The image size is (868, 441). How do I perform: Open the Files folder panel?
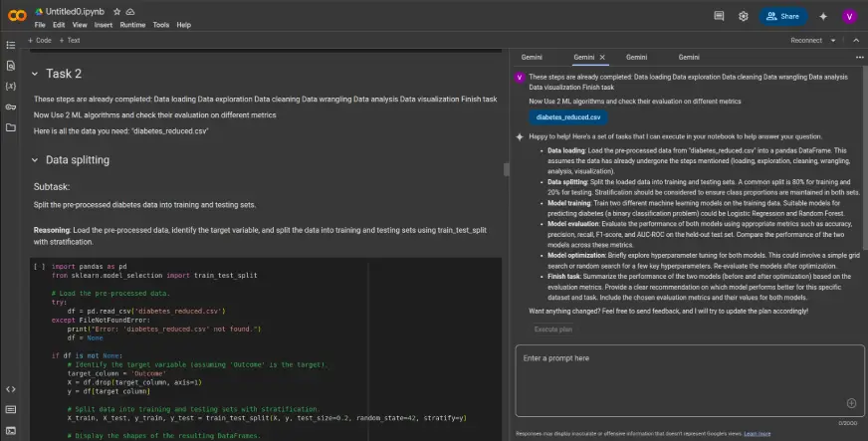[x=11, y=127]
